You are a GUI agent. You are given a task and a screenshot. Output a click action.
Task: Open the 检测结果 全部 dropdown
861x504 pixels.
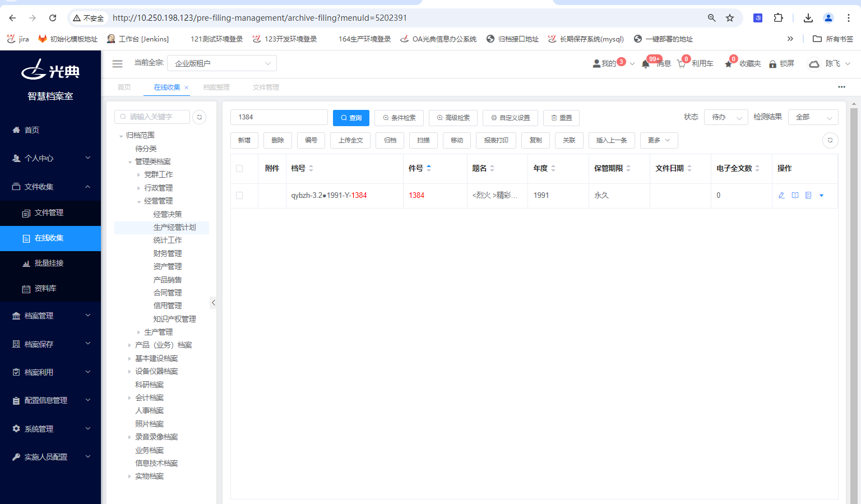pos(813,117)
